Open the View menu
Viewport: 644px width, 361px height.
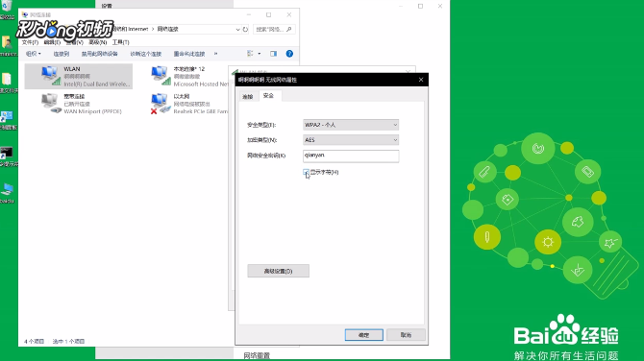pyautogui.click(x=74, y=42)
